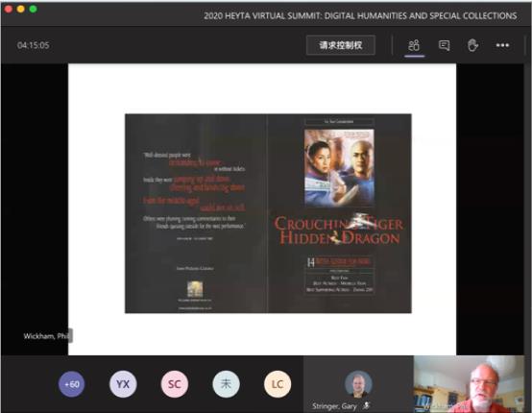Click the Wickham, Phil presenter label
Screen dimensions: 532x413
[46, 336]
